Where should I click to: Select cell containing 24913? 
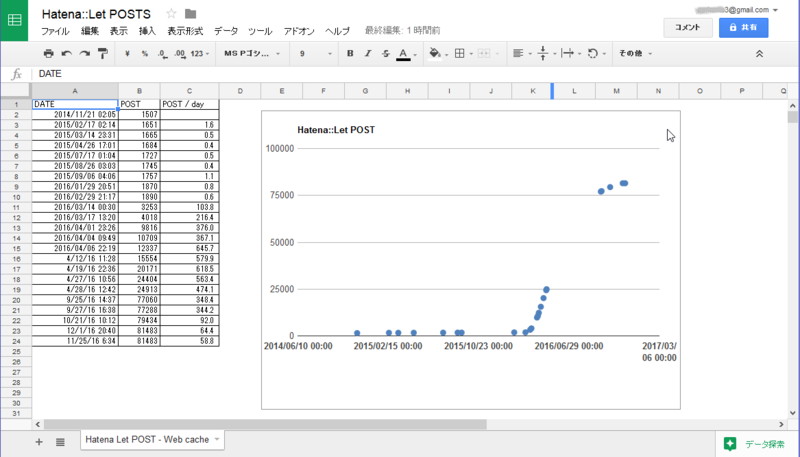coord(139,290)
